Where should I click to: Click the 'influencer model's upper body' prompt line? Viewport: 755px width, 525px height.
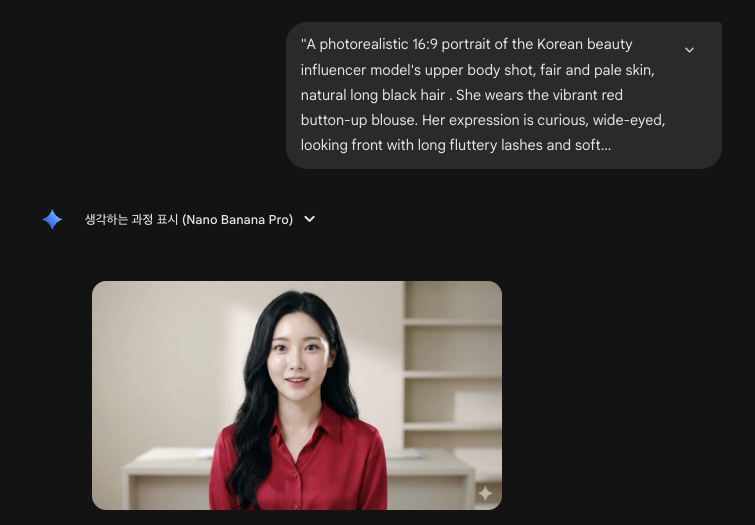click(x=477, y=70)
